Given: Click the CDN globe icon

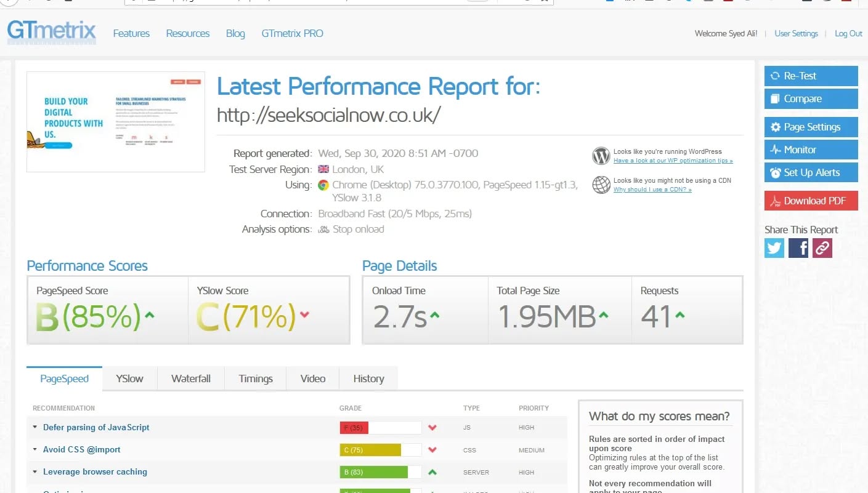Looking at the screenshot, I should 601,185.
